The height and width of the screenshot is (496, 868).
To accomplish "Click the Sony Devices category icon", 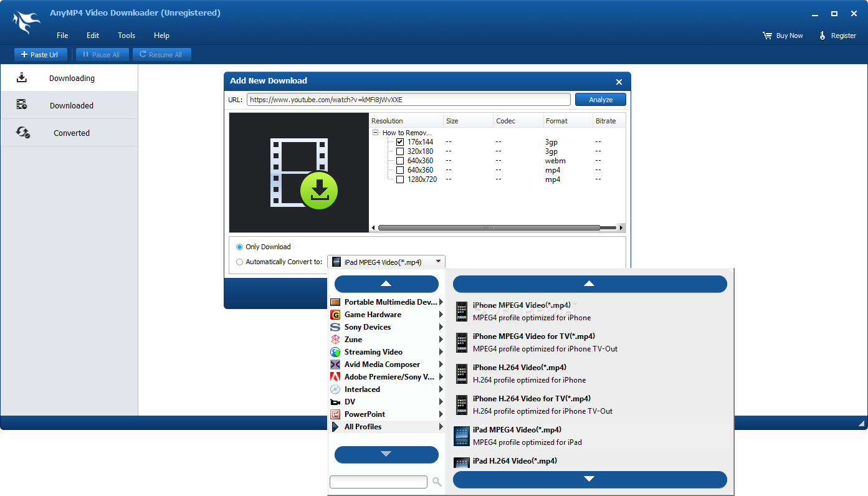I will point(335,327).
